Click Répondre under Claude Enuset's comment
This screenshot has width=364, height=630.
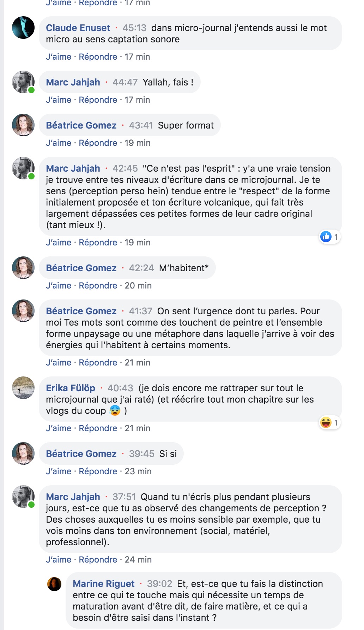click(x=98, y=57)
